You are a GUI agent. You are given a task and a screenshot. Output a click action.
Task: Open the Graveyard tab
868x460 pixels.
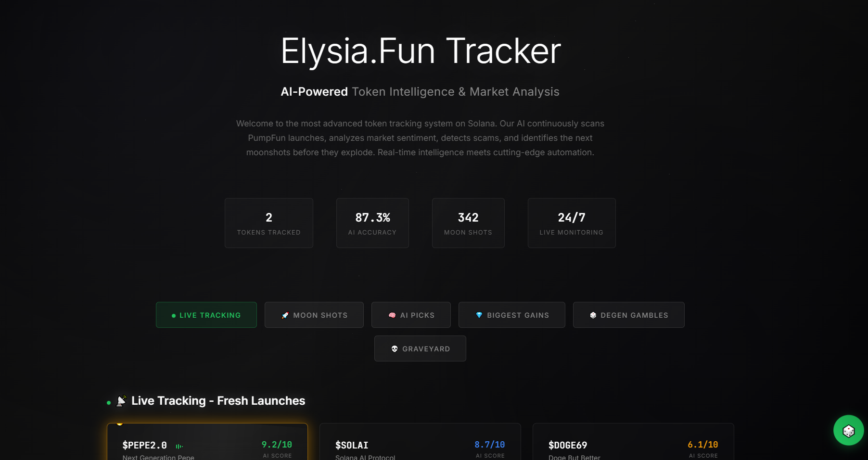point(420,348)
